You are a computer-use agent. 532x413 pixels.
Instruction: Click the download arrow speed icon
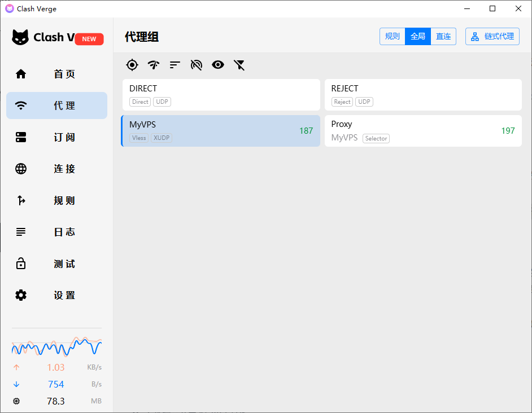tap(16, 384)
